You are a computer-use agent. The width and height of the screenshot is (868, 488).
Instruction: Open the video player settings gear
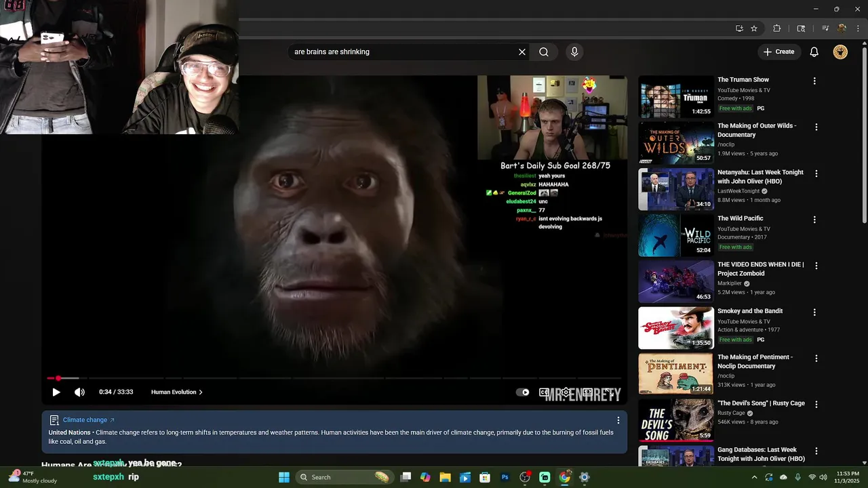566,392
